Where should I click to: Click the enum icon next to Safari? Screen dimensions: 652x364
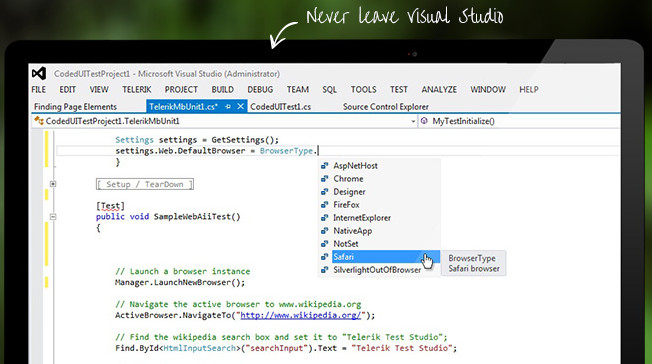coord(325,257)
